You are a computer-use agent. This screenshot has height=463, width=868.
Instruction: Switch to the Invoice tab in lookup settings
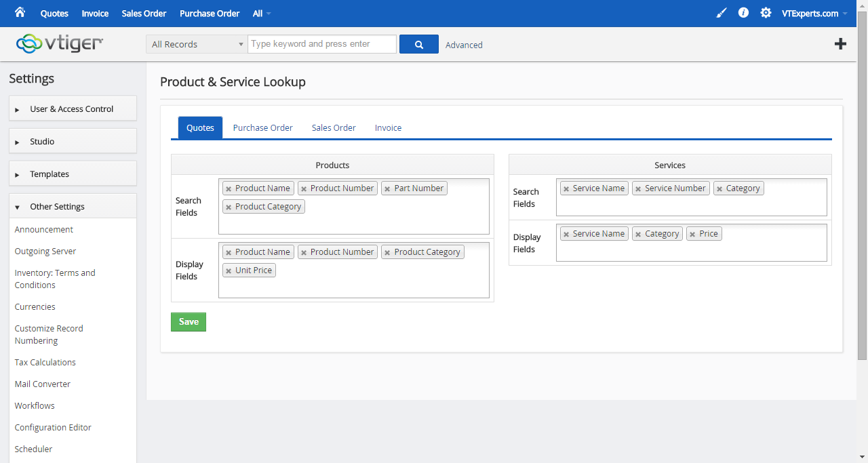[389, 127]
